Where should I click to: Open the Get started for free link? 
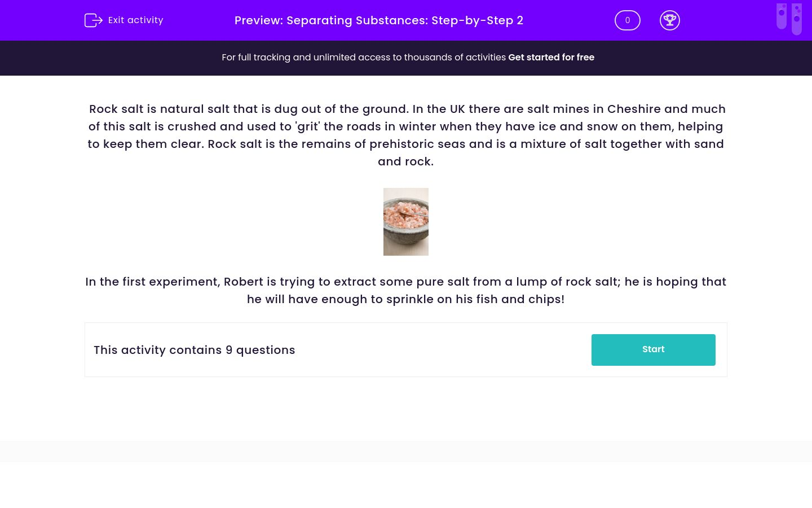(551, 58)
